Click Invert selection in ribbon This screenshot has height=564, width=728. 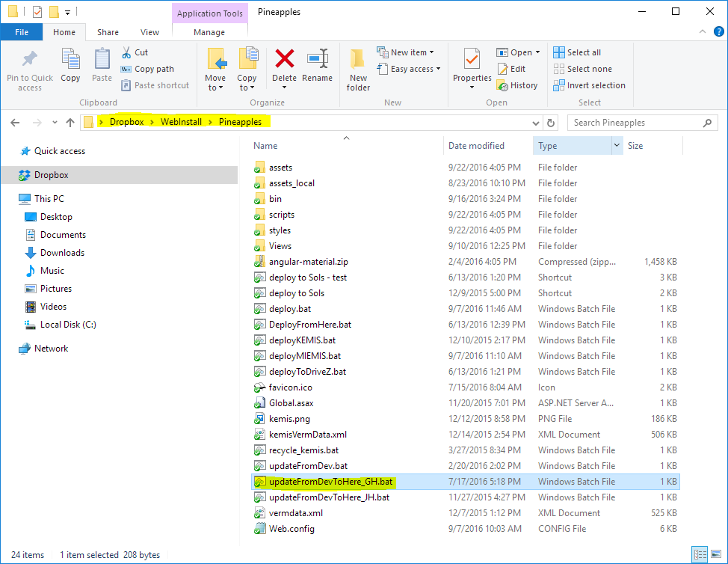point(589,85)
